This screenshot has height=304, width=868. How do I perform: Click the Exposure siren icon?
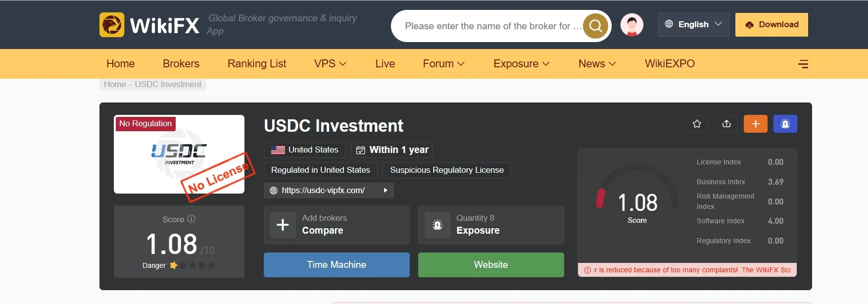pyautogui.click(x=437, y=225)
